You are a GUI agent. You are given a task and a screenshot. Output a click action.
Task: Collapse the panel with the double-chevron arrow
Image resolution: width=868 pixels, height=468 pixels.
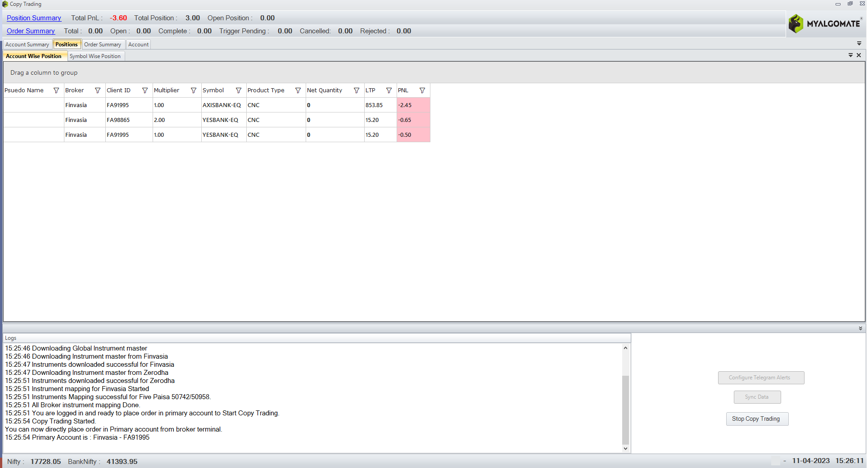coord(860,328)
